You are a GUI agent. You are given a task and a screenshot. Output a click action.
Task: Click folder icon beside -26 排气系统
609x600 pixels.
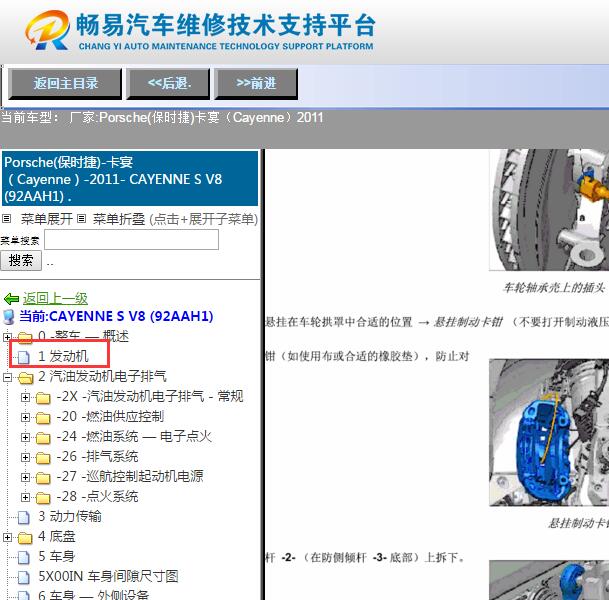pyautogui.click(x=43, y=458)
